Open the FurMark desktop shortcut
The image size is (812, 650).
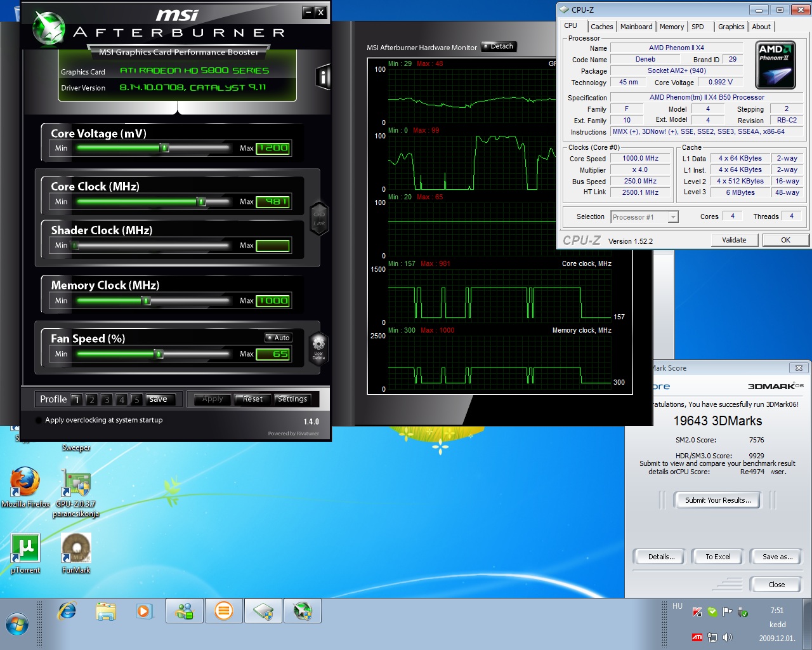tap(76, 554)
